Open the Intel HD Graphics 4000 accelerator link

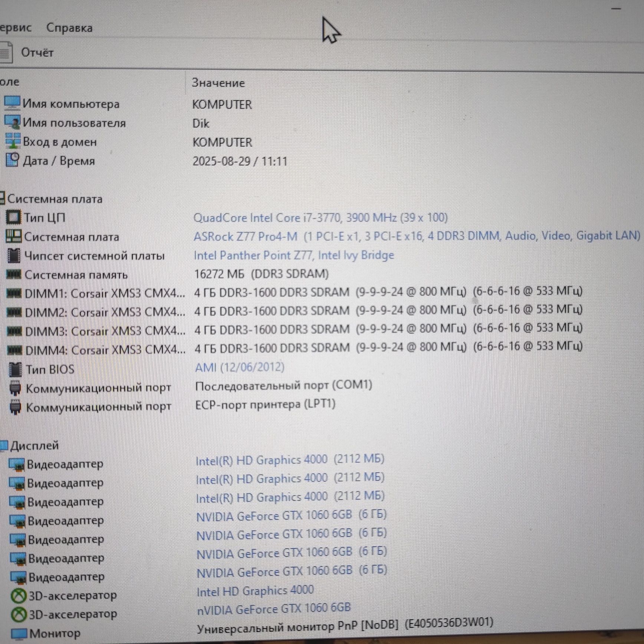point(255,591)
